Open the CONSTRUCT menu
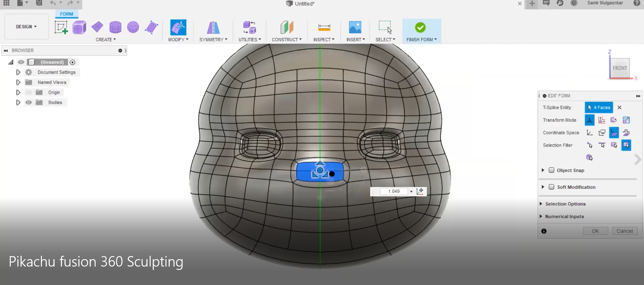Image resolution: width=644 pixels, height=285 pixels. (x=287, y=40)
